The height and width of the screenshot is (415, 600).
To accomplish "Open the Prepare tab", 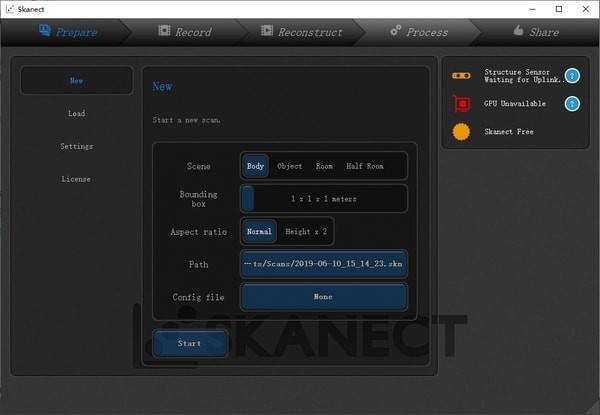I will [65, 32].
